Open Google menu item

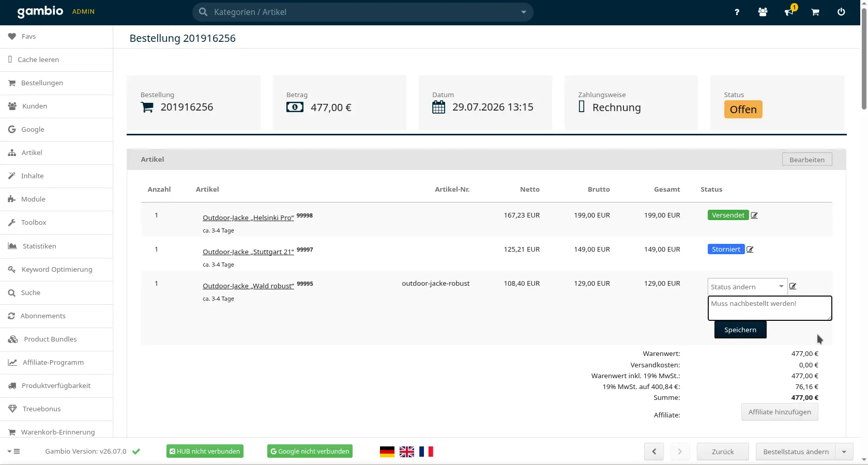point(56,130)
